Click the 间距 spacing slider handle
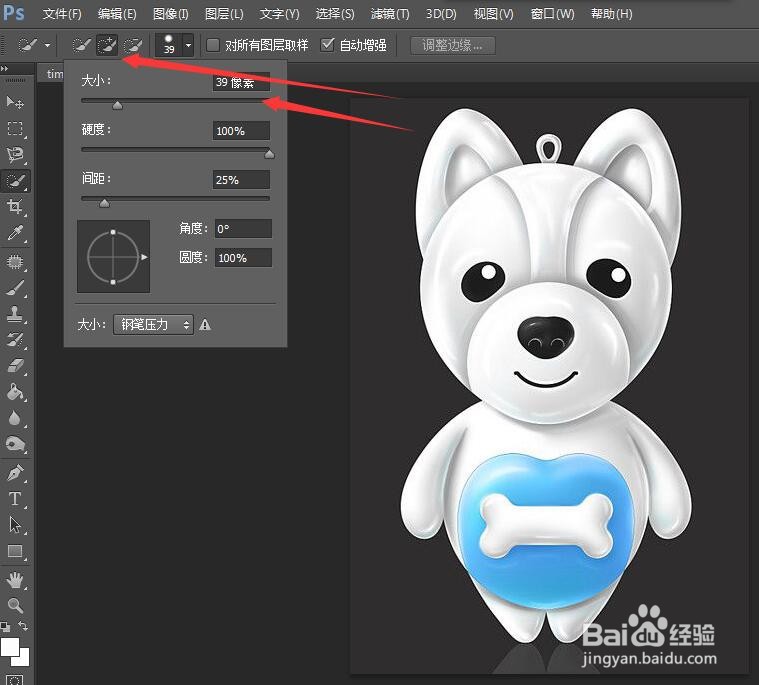The height and width of the screenshot is (685, 759). tap(104, 203)
